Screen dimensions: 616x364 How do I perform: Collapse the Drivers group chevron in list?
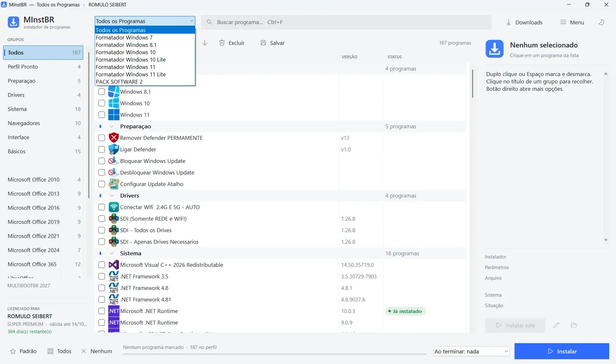[111, 196]
